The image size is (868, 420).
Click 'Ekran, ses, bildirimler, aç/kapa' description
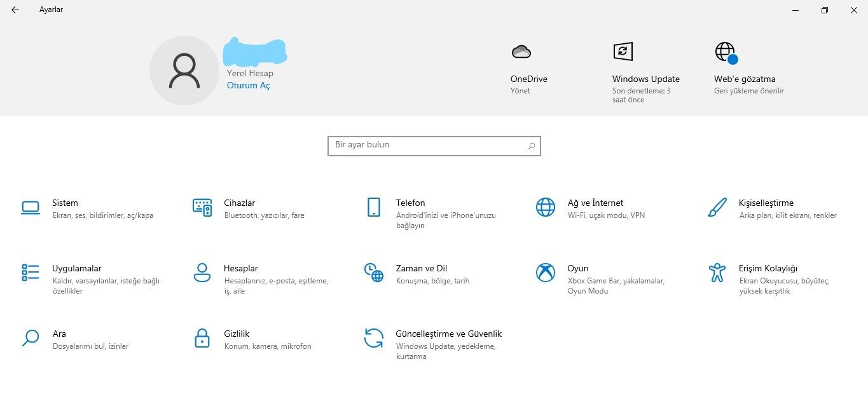point(103,215)
